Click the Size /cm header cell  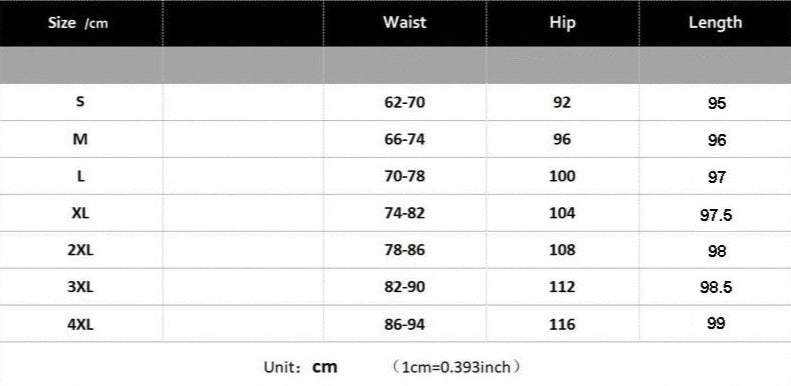(78, 23)
